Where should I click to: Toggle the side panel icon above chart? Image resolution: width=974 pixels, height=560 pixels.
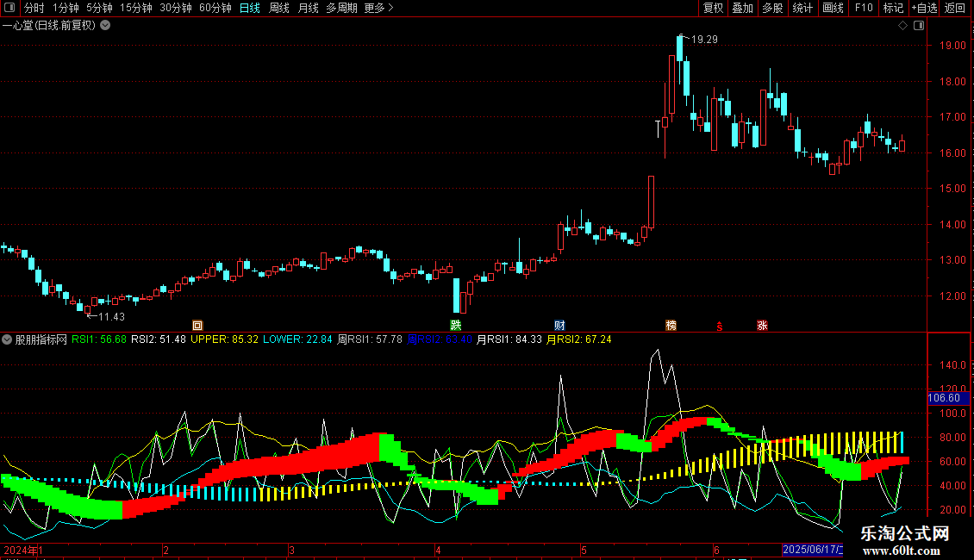tap(919, 26)
